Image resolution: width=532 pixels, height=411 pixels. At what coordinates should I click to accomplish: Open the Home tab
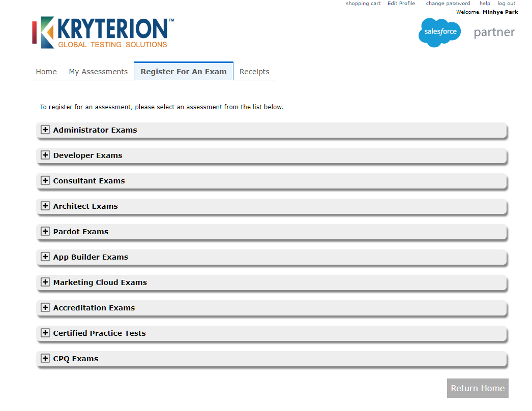[x=46, y=72]
